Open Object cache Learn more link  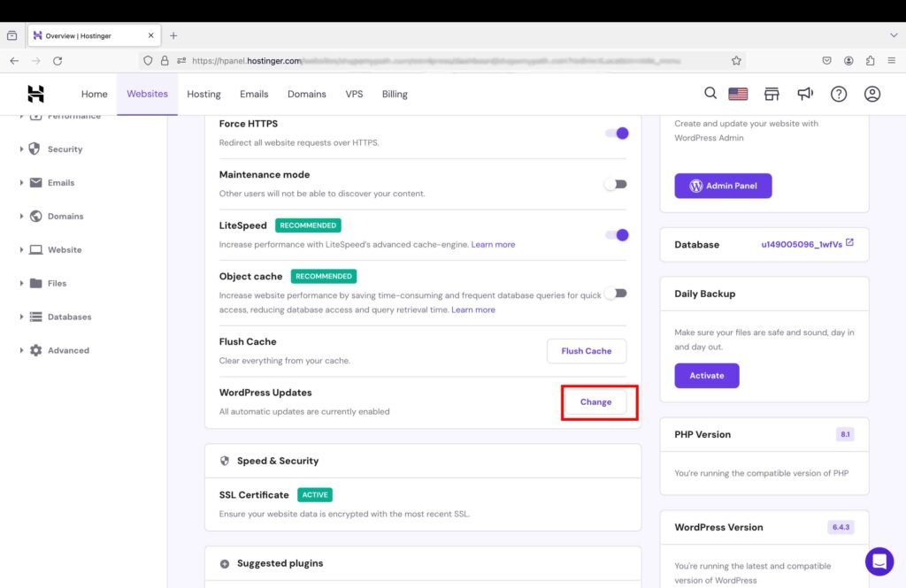coord(473,309)
